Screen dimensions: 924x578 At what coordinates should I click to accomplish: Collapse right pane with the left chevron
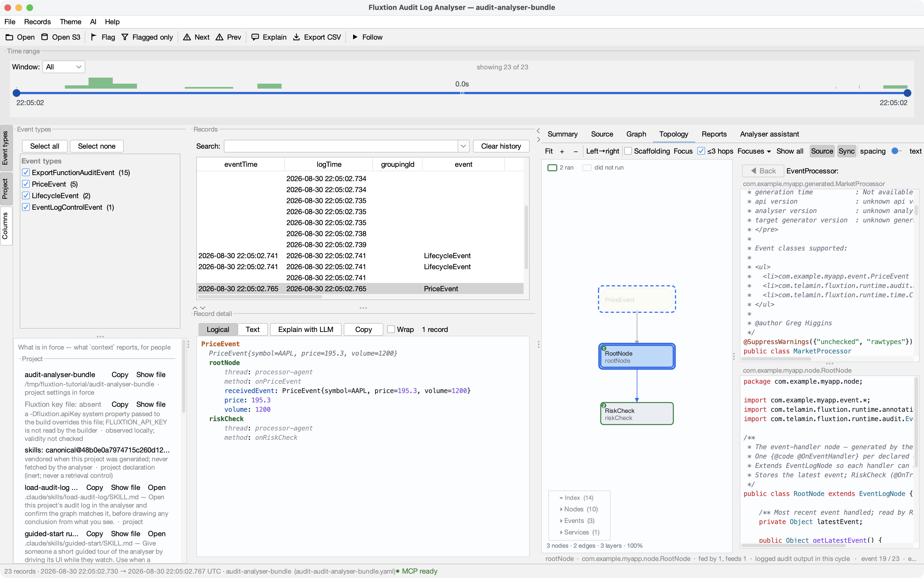coord(538,131)
